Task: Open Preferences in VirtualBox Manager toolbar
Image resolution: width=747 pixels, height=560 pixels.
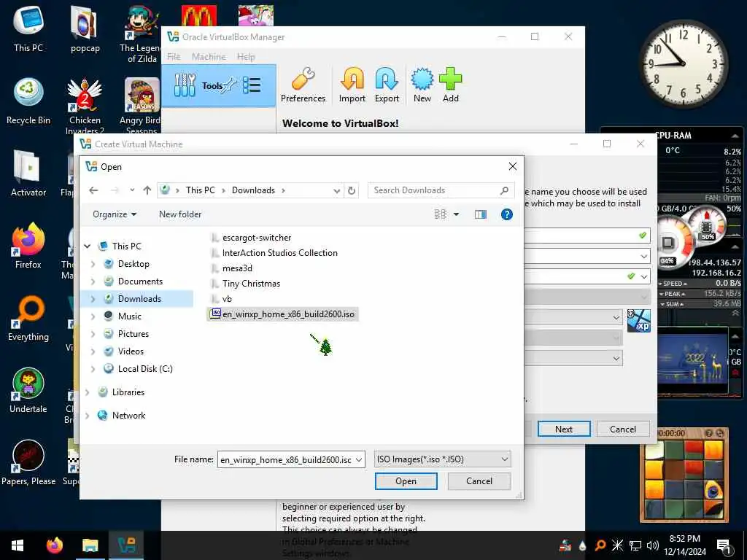Action: pyautogui.click(x=303, y=85)
